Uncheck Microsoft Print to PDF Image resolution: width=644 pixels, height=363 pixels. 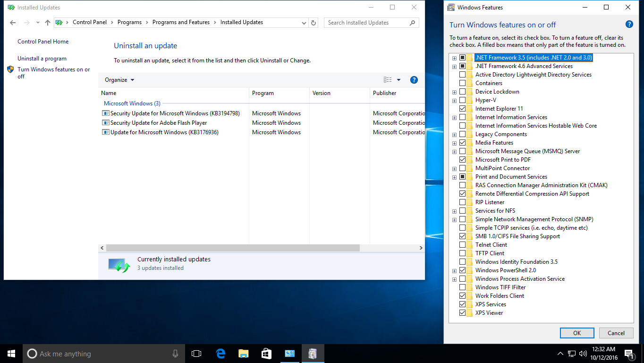(462, 160)
